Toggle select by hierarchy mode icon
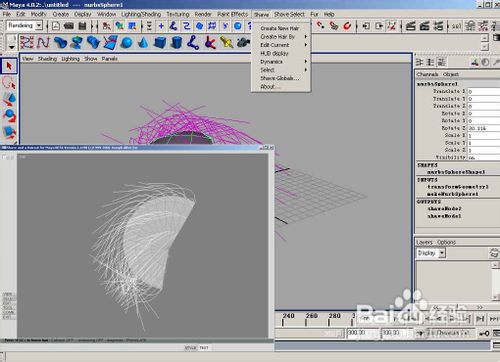Image resolution: width=500 pixels, height=362 pixels. tap(107, 26)
